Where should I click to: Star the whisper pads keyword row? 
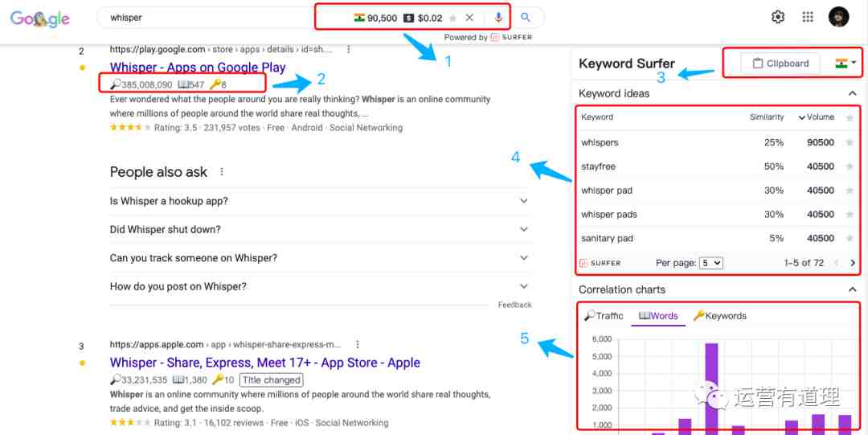[x=850, y=214]
